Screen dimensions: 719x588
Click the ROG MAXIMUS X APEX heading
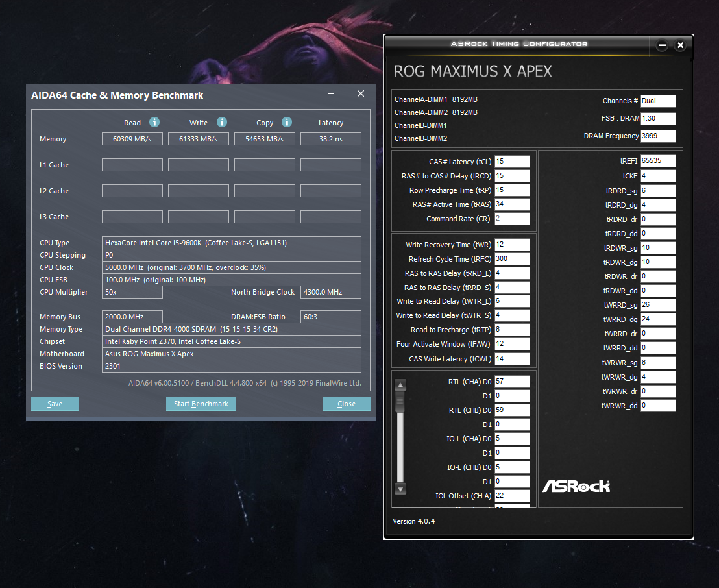[473, 71]
